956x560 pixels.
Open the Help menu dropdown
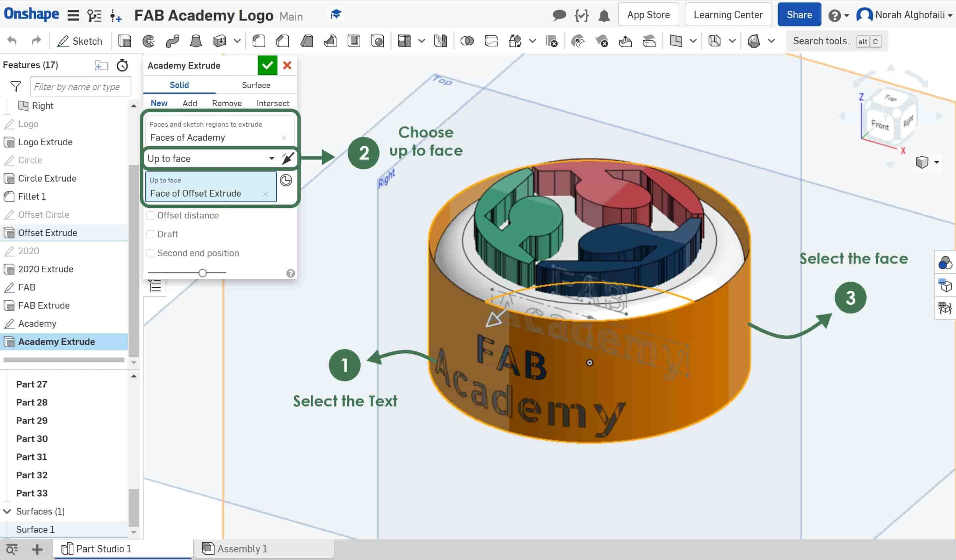[838, 16]
